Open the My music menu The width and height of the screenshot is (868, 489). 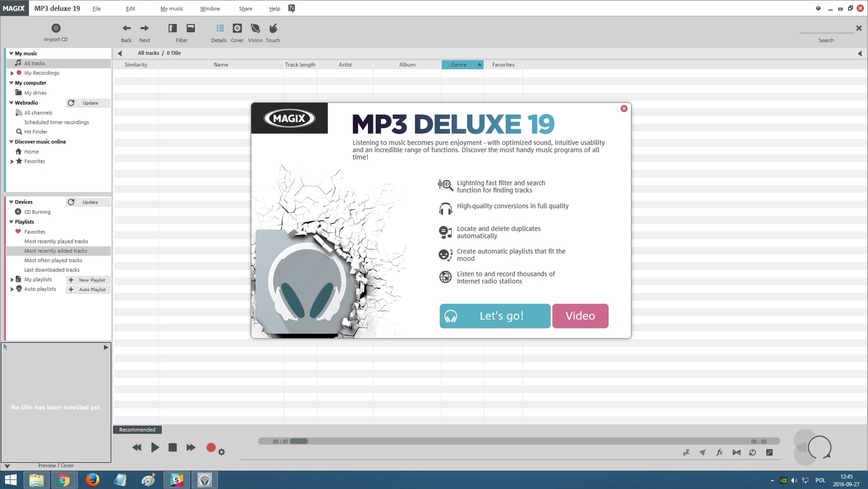pyautogui.click(x=172, y=9)
